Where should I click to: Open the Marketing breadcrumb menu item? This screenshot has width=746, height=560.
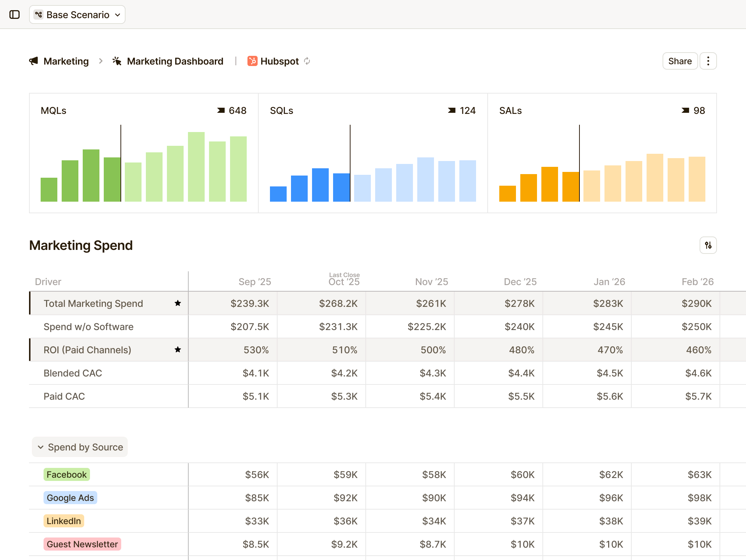pos(66,61)
